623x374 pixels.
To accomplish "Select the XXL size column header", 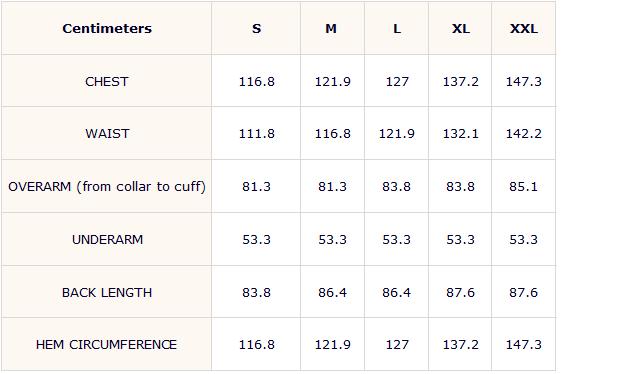I will (524, 28).
